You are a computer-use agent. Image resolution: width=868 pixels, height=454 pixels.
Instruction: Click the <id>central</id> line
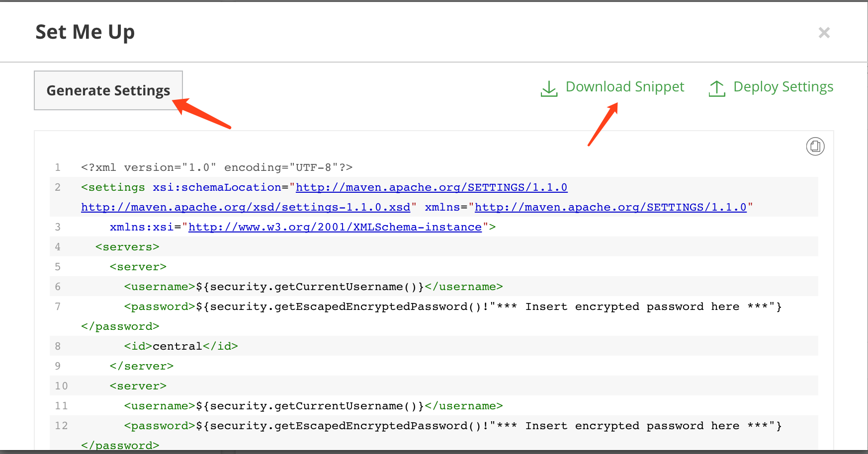181,346
